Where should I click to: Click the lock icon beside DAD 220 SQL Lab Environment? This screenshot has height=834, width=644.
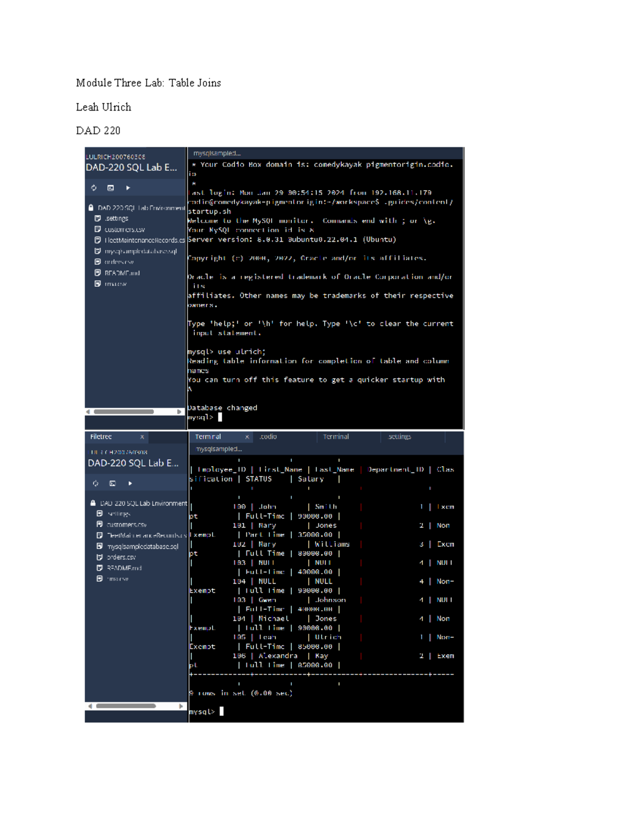click(91, 207)
